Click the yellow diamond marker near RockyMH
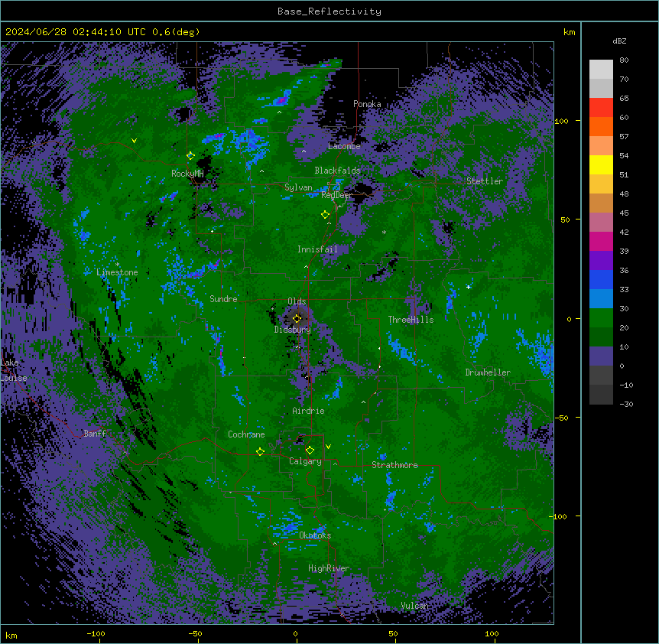This screenshot has height=644, width=659. 190,156
